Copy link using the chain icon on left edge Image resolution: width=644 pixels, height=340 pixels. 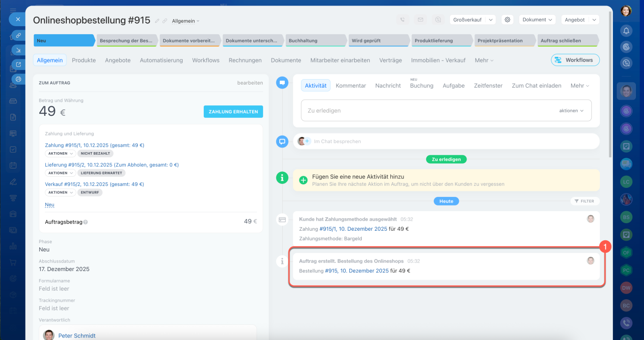19,35
